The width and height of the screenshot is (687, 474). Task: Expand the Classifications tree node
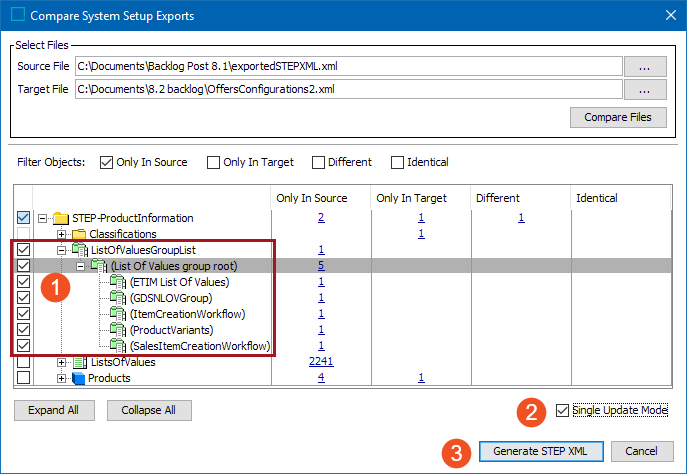[x=62, y=234]
